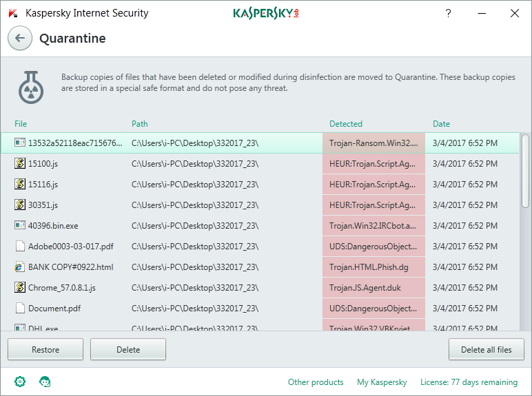The width and height of the screenshot is (532, 396).
Task: Select the 40396.bin.exe file name
Action: pos(53,226)
